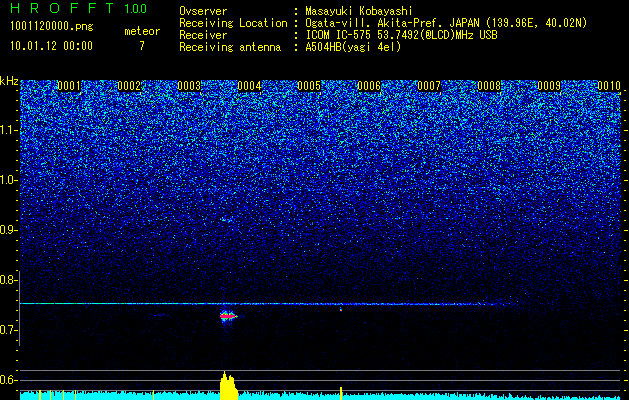The width and height of the screenshot is (629, 400).
Task: Select the filename 1001120000.png
Action: pos(52,27)
